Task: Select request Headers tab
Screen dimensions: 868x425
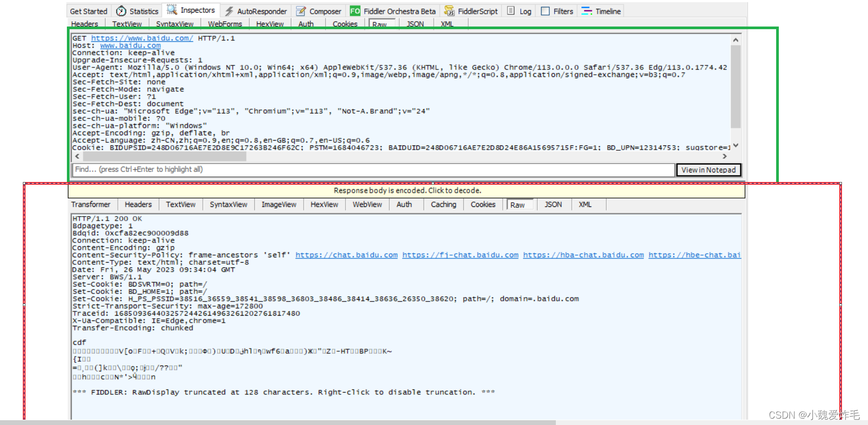Action: click(84, 24)
